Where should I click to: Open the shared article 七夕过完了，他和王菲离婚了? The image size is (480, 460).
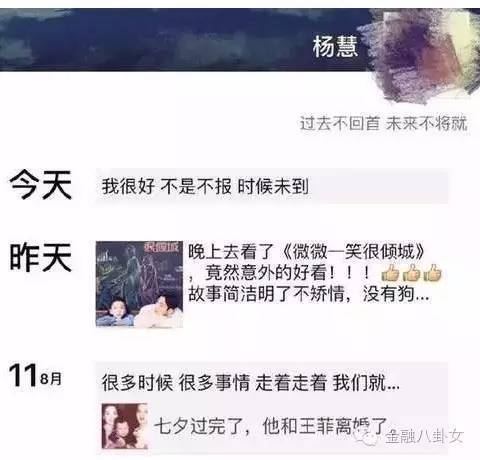pos(272,426)
